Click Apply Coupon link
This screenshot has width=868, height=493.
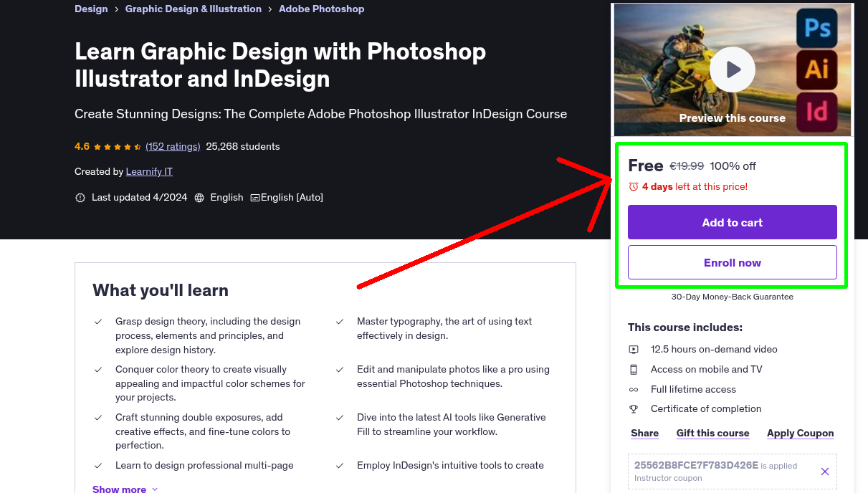801,433
